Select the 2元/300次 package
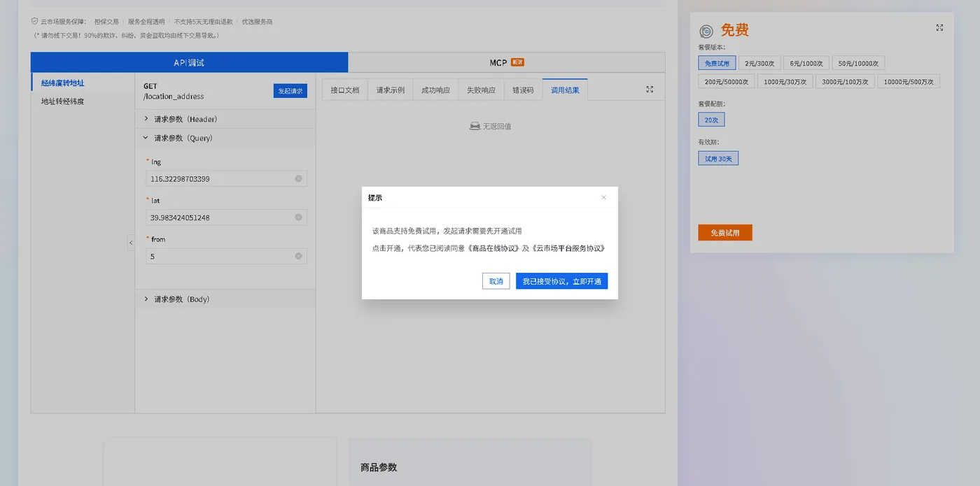Image resolution: width=980 pixels, height=486 pixels. pyautogui.click(x=759, y=64)
